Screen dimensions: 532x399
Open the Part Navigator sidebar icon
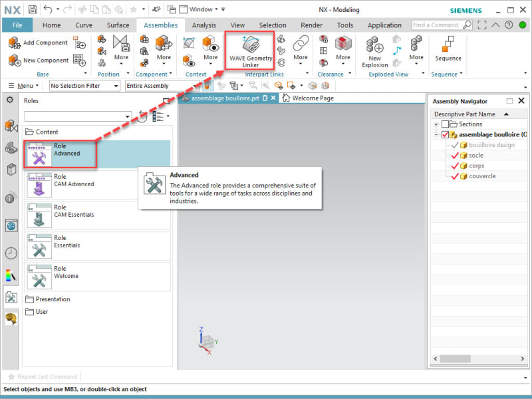click(x=11, y=148)
